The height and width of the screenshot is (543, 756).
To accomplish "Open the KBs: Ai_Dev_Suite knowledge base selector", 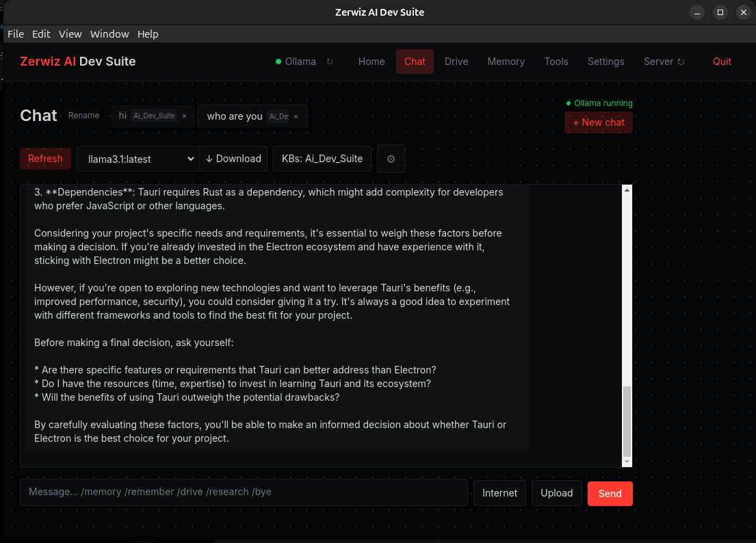I will pos(322,158).
